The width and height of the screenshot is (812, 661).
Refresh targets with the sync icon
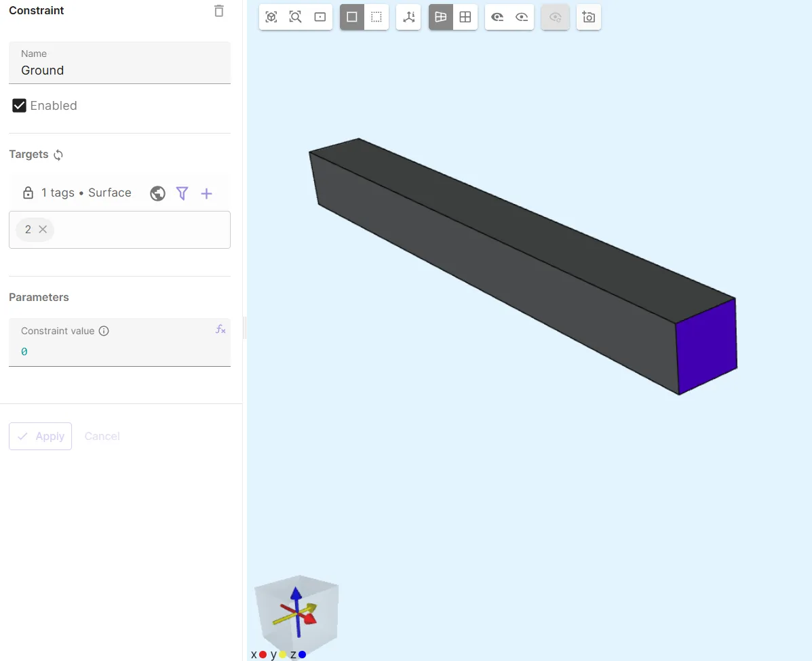pyautogui.click(x=58, y=155)
